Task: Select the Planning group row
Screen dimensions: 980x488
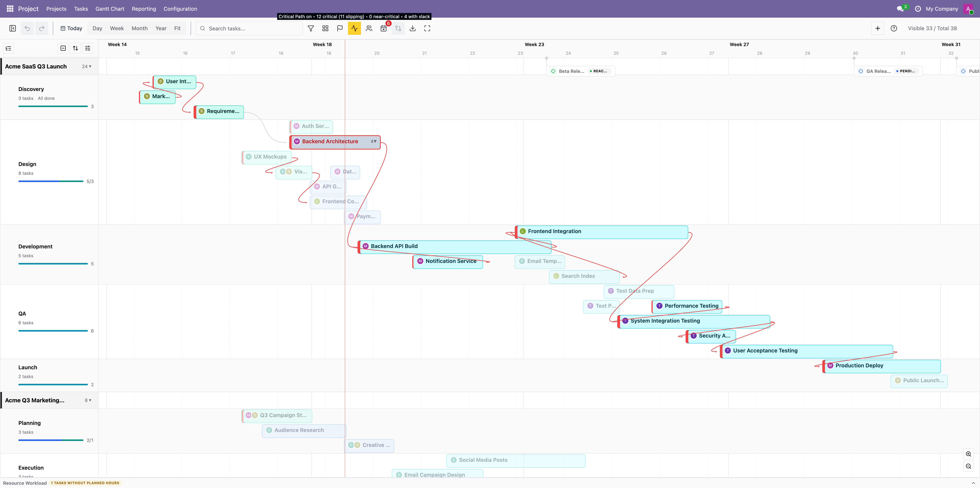Action: (49, 431)
